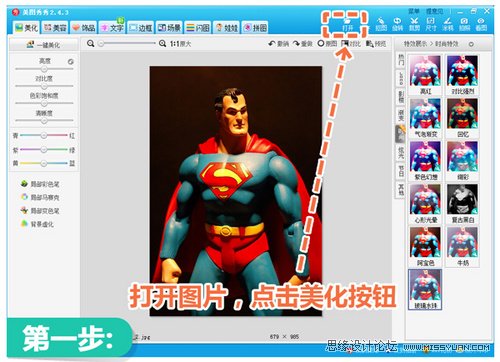This screenshot has height=362, width=500.
Task: Click the zoom level slider
Action: tap(127, 43)
